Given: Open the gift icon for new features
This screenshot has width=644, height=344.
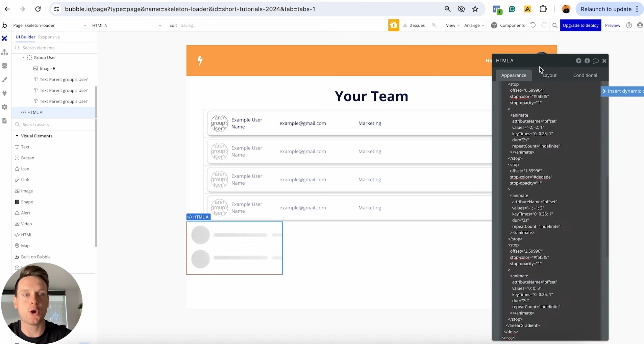Looking at the screenshot, I should point(393,25).
